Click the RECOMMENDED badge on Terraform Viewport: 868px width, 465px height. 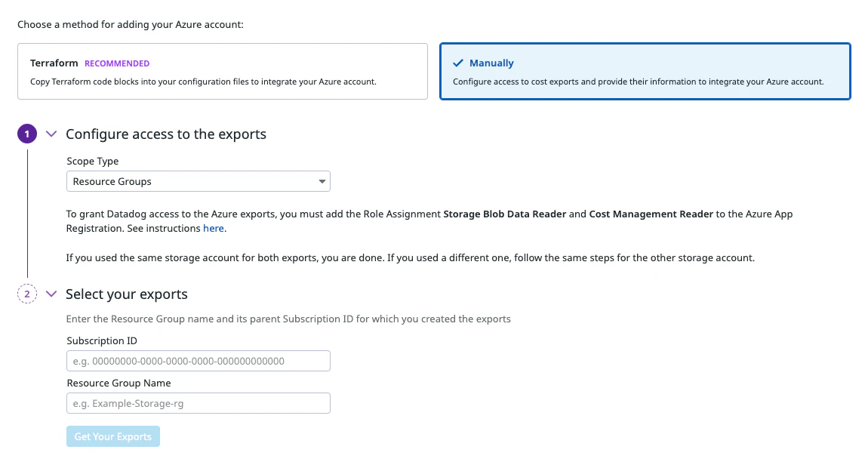(117, 63)
